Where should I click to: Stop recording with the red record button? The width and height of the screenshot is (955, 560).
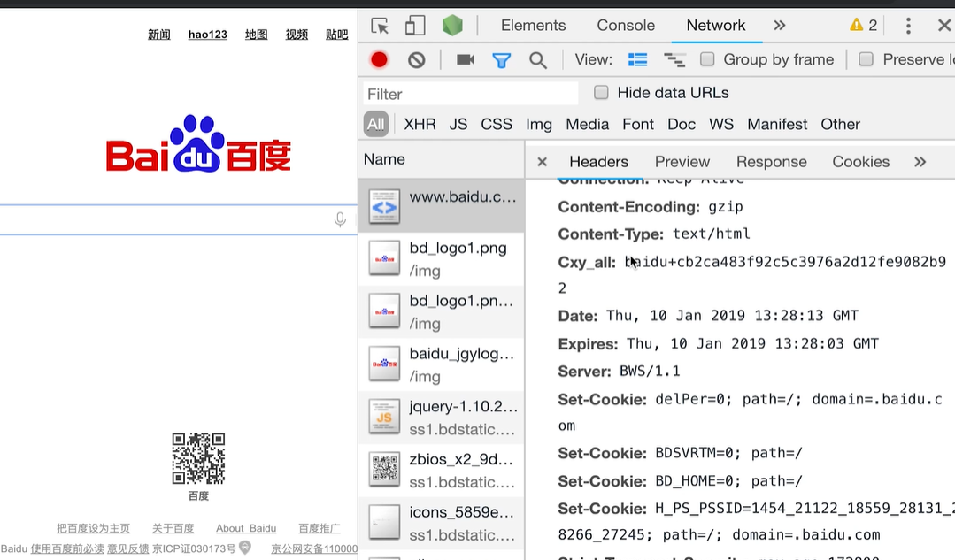pos(379,59)
